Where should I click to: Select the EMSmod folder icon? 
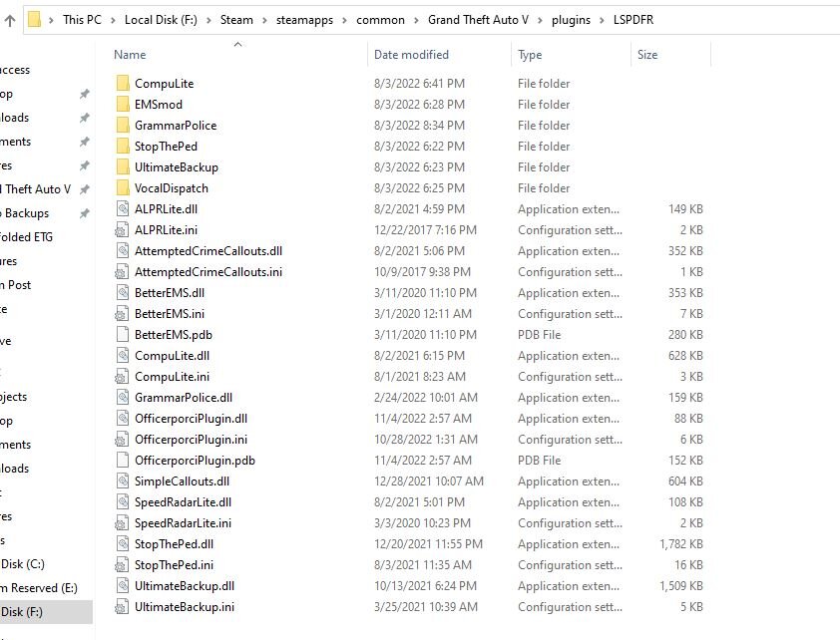pos(123,105)
